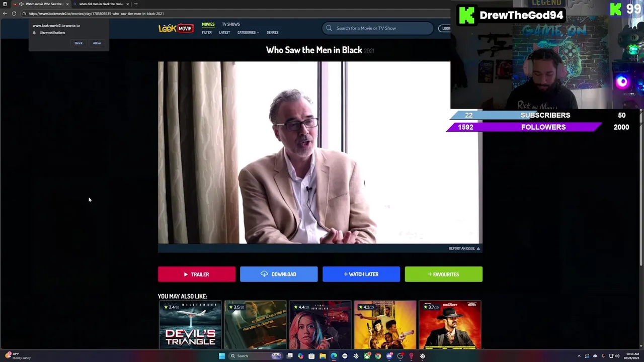This screenshot has height=362, width=644.
Task: Click the 'Who Saw the Men in Black' title
Action: tap(314, 50)
